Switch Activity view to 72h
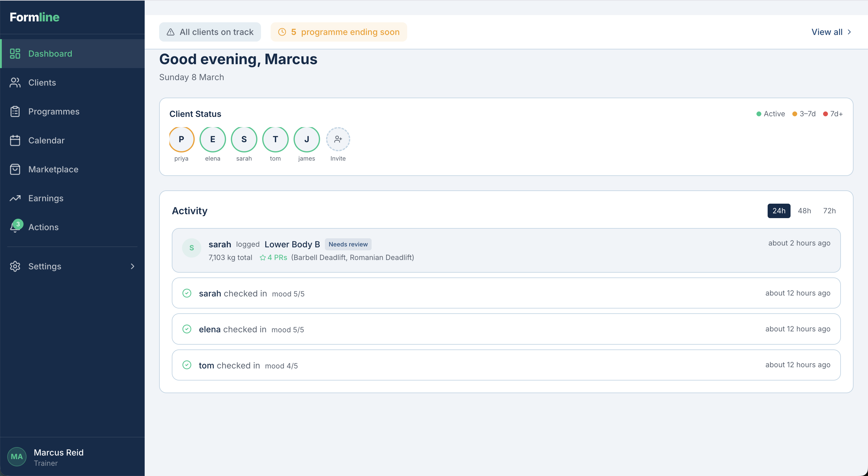The image size is (868, 476). (x=829, y=211)
